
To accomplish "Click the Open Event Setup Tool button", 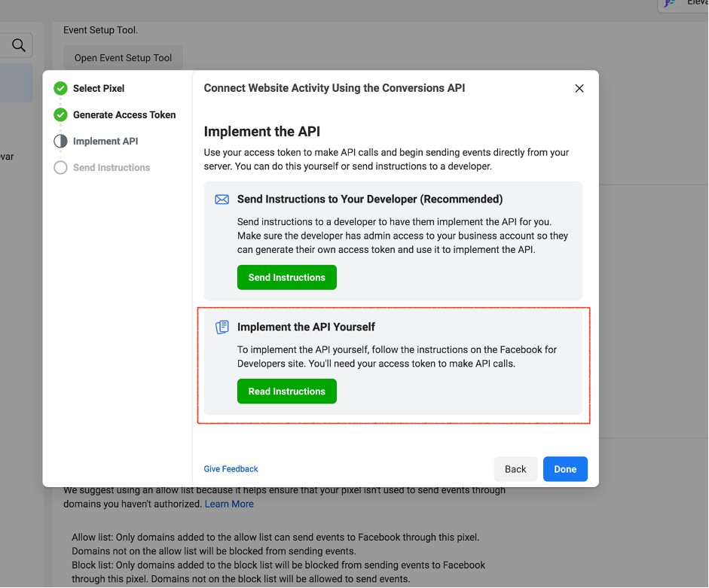I will click(123, 58).
